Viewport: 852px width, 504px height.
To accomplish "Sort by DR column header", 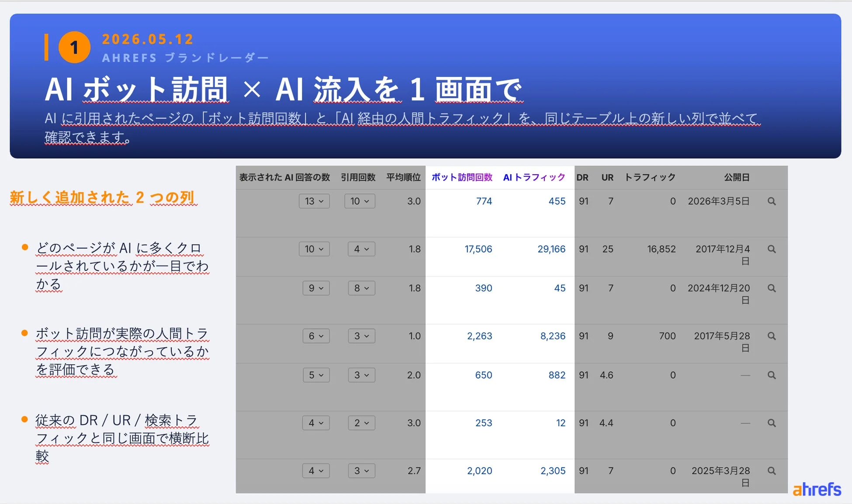I will click(x=582, y=178).
